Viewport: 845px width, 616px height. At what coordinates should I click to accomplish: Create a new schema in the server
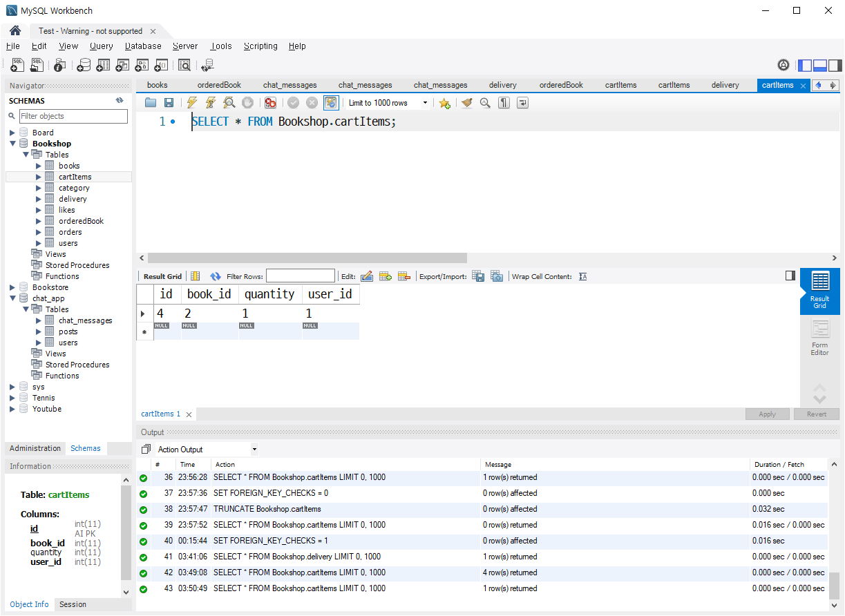click(84, 65)
